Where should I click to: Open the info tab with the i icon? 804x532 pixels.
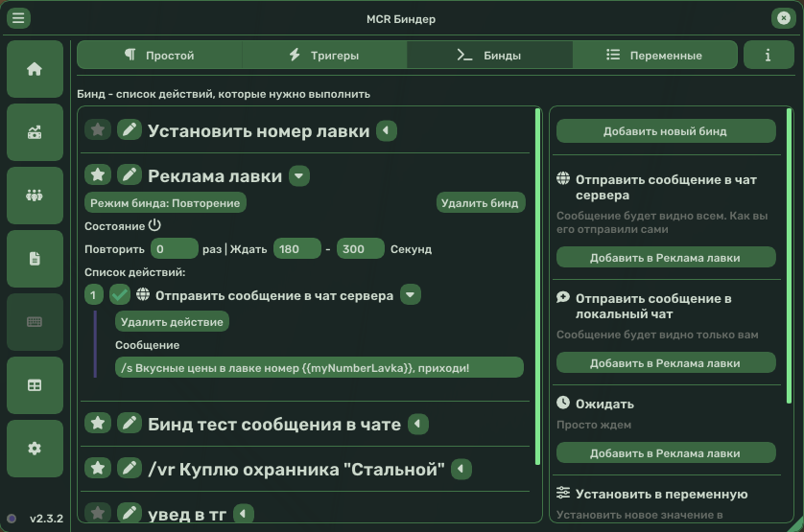769,55
